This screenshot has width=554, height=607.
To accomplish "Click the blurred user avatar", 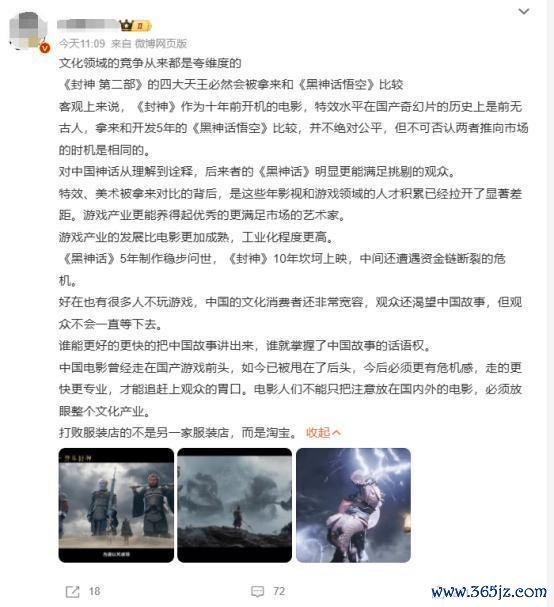I will 26,31.
